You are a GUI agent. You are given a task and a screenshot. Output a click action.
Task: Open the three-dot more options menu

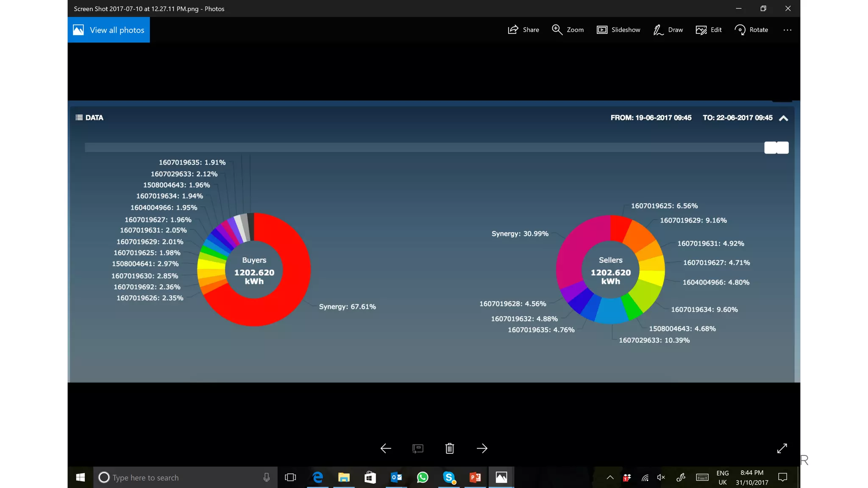coord(787,30)
